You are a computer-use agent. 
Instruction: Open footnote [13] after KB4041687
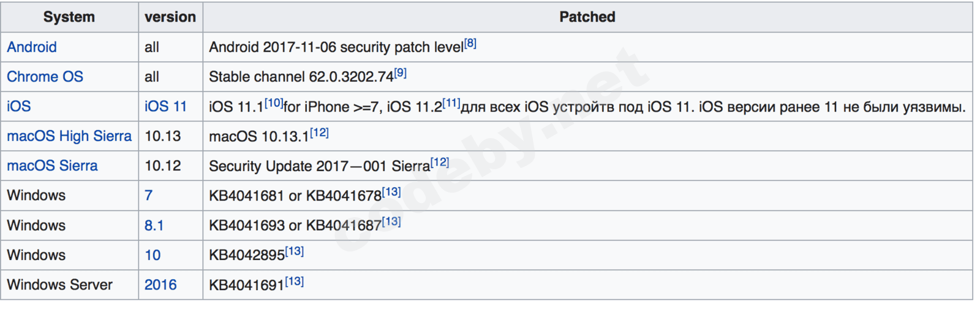pyautogui.click(x=391, y=221)
